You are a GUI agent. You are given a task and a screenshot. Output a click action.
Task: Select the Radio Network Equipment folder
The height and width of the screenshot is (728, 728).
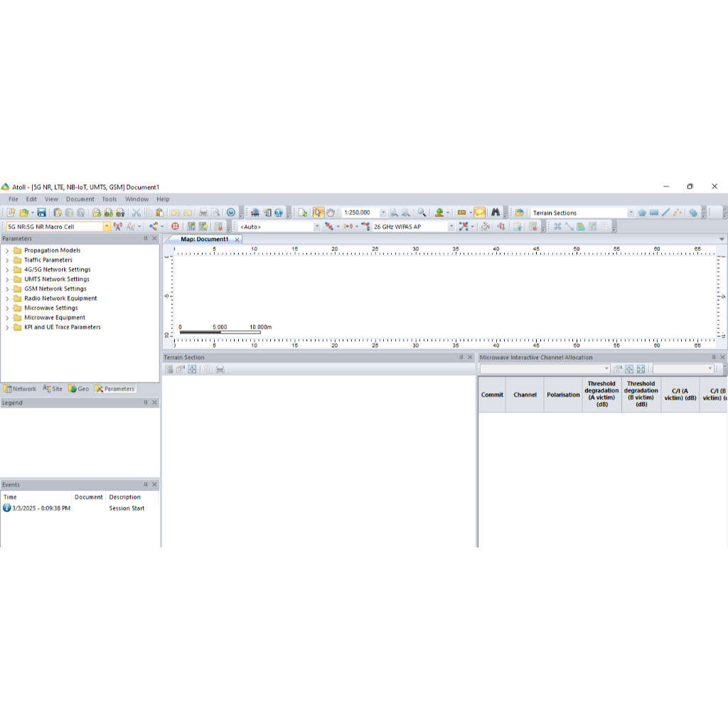pyautogui.click(x=60, y=299)
